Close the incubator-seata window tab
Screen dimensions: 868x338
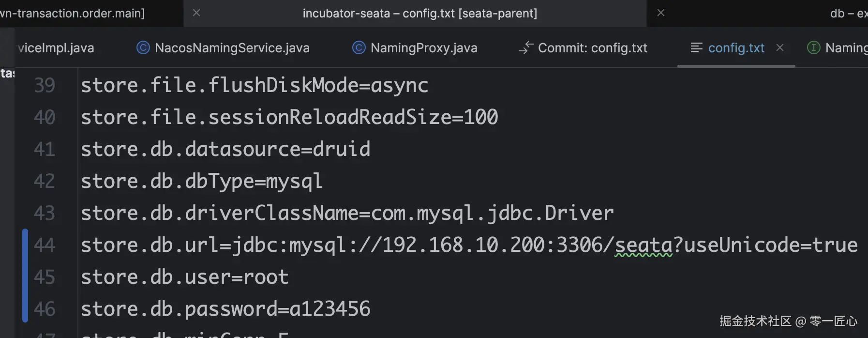coord(661,13)
